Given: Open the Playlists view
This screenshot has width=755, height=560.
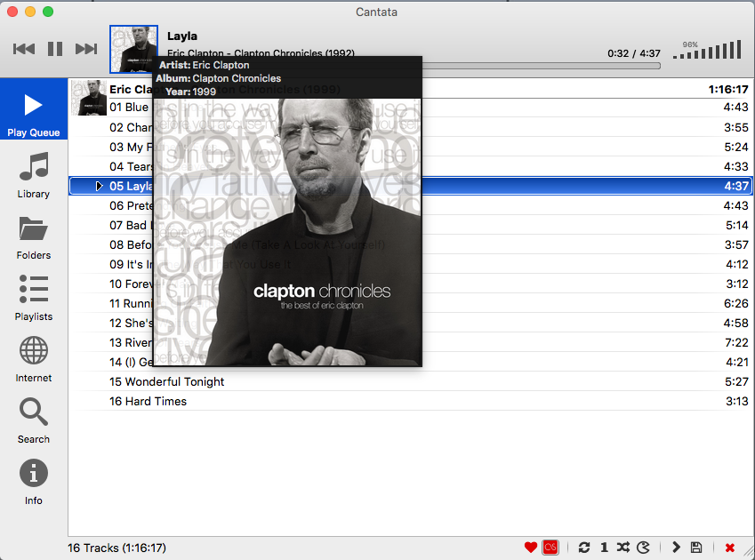Looking at the screenshot, I should pos(34,298).
